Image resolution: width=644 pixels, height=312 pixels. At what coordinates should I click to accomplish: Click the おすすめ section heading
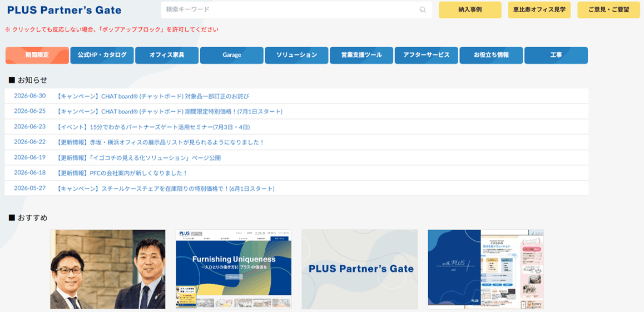tap(28, 217)
